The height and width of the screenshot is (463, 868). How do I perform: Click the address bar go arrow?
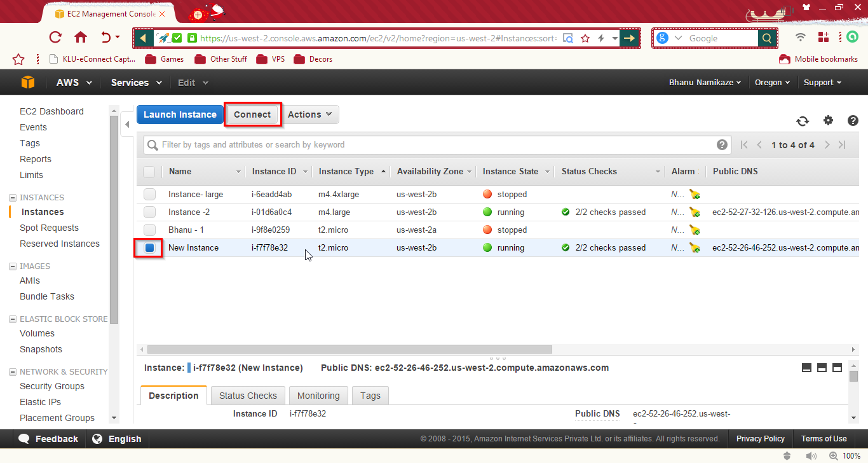click(x=629, y=38)
